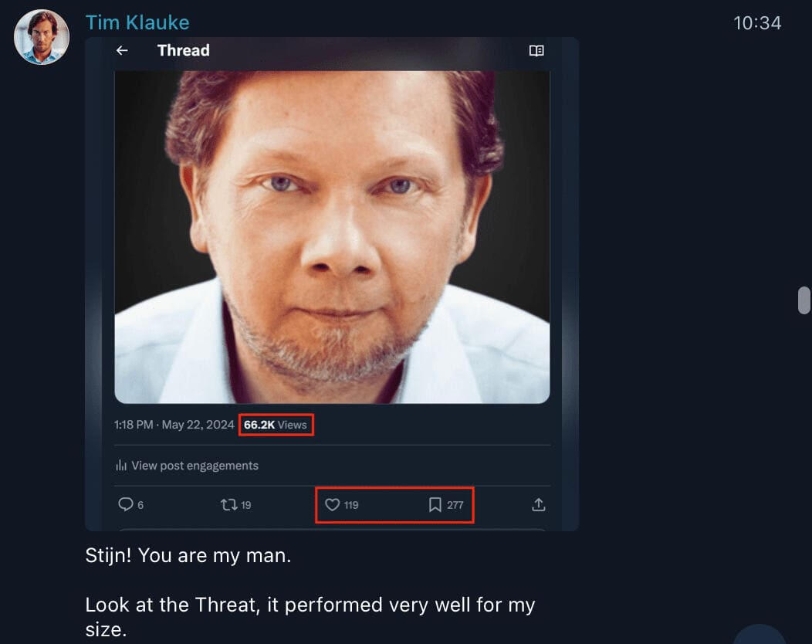Bookmark the post with bookmark icon

click(435, 505)
